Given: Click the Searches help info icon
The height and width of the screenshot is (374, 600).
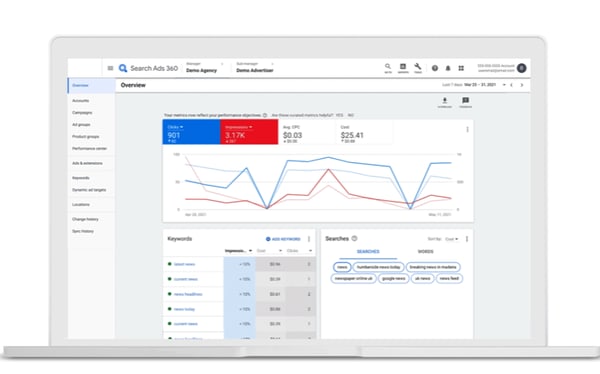Looking at the screenshot, I should (354, 238).
